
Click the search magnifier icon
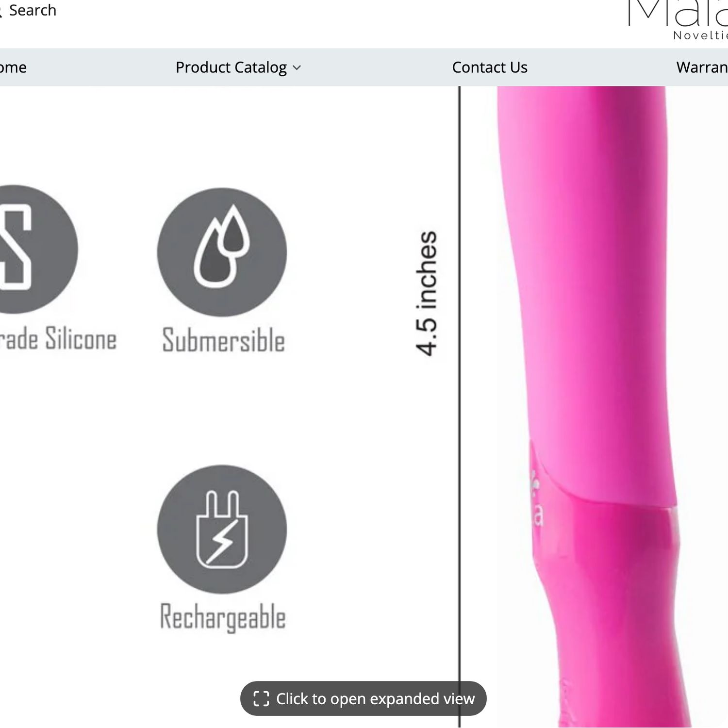(x=1, y=11)
